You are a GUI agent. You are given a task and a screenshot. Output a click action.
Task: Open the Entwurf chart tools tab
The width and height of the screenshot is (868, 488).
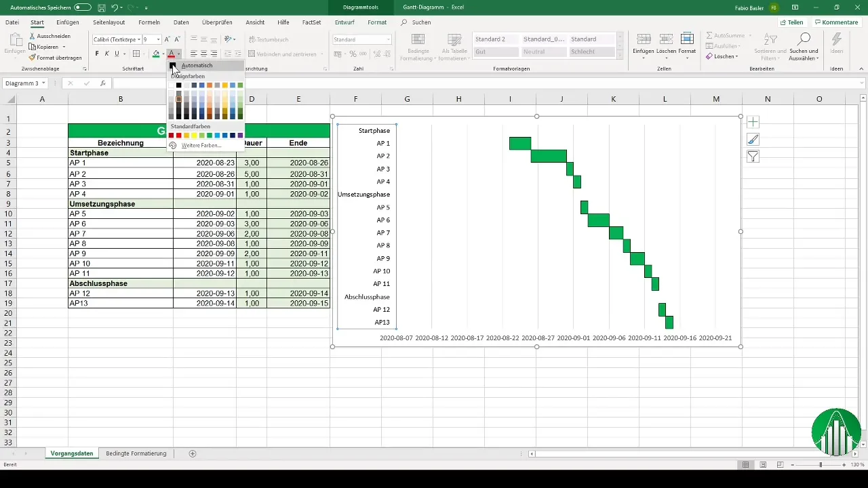point(344,22)
